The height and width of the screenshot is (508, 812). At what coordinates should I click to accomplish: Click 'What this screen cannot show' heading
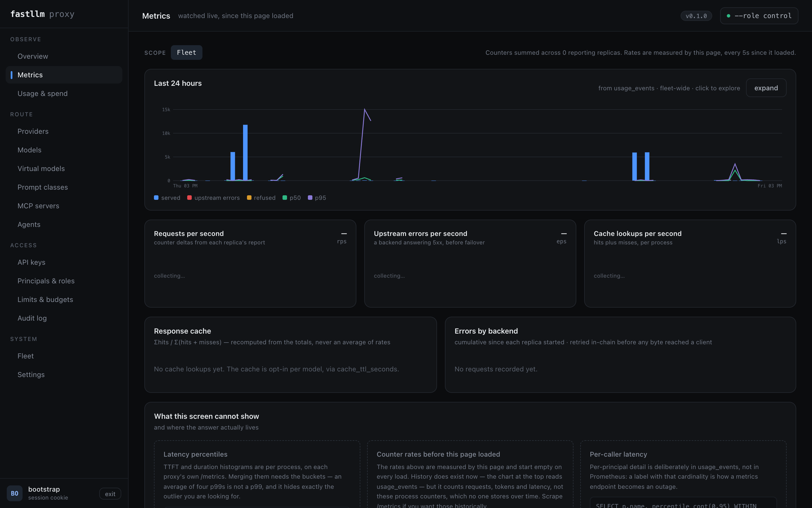click(206, 416)
